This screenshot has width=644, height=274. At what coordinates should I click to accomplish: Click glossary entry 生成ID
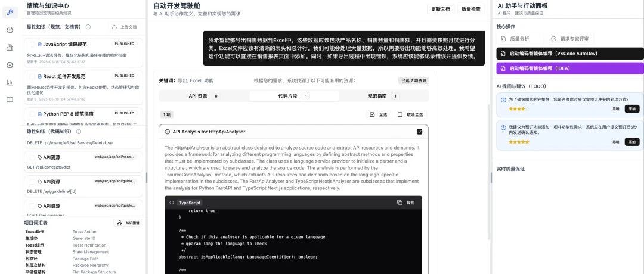tap(31, 238)
